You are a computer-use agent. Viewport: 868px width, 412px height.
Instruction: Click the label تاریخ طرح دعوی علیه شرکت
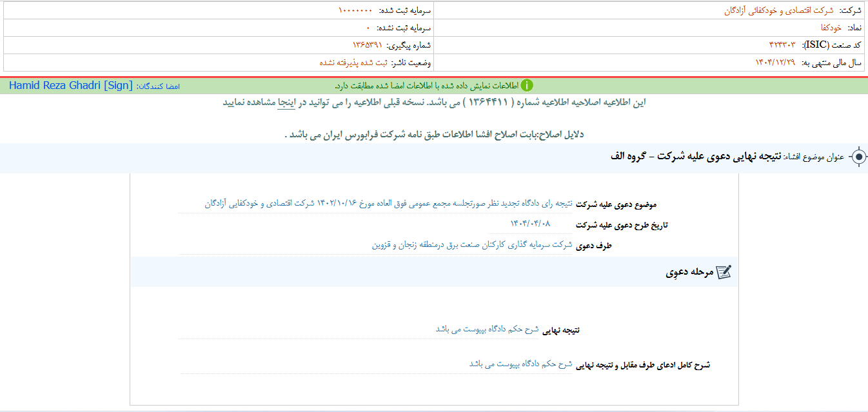pos(621,226)
